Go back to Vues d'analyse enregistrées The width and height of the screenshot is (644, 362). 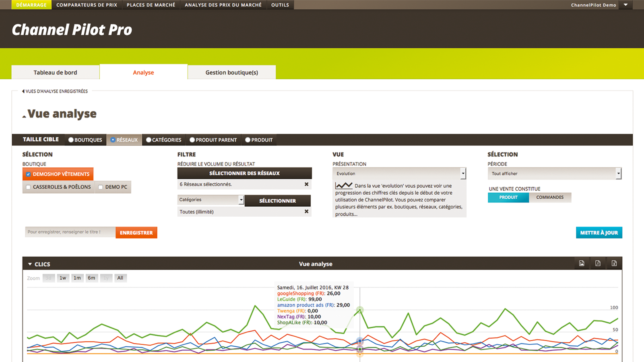coord(55,91)
